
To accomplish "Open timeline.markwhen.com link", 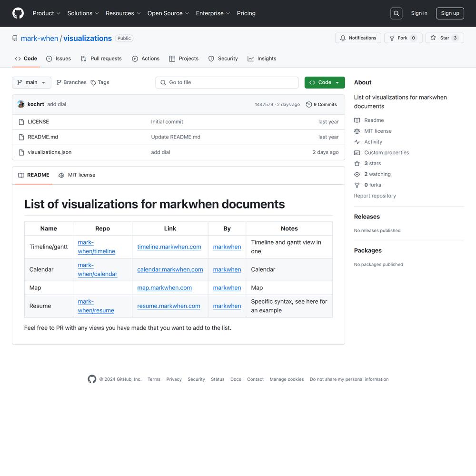I will click(169, 247).
